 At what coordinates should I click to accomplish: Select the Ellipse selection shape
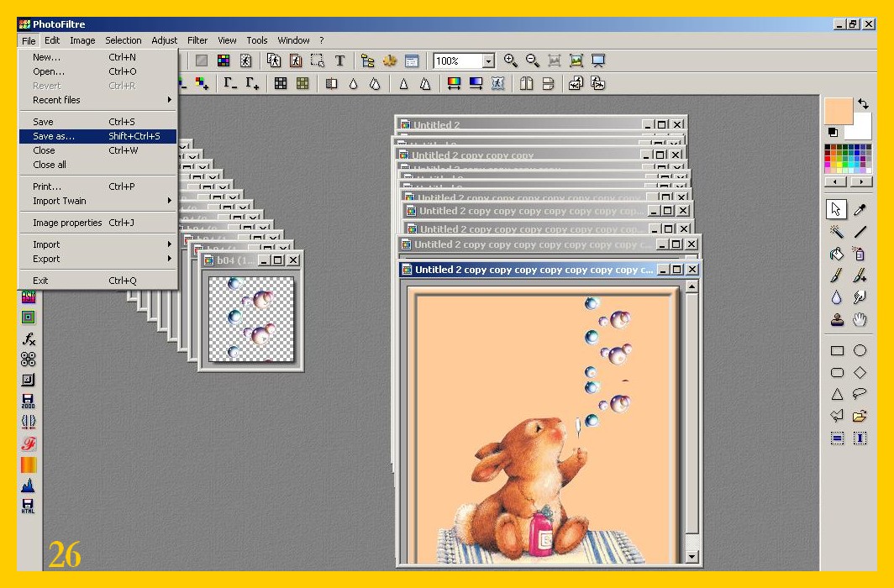tap(860, 350)
